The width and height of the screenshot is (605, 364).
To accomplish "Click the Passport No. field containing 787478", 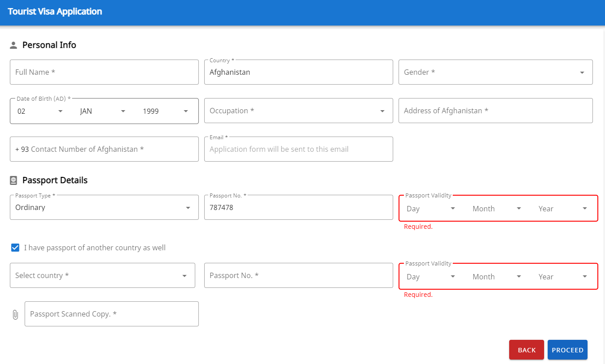I will tap(298, 207).
